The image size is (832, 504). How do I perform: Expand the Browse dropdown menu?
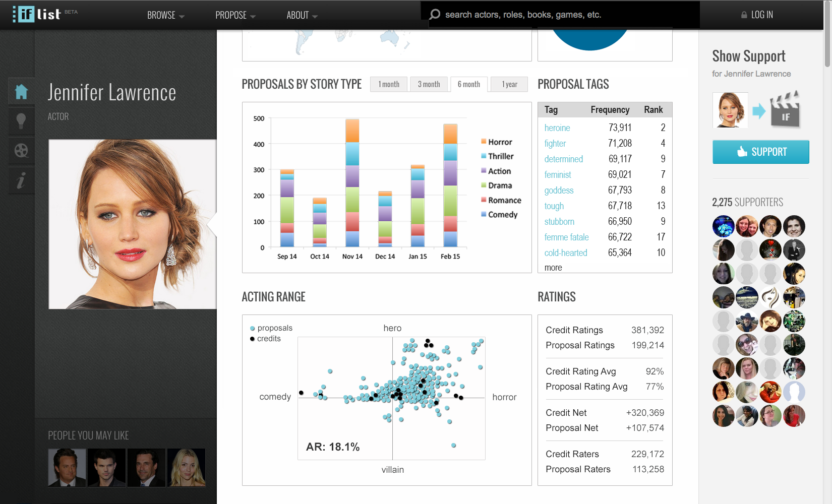click(x=165, y=16)
